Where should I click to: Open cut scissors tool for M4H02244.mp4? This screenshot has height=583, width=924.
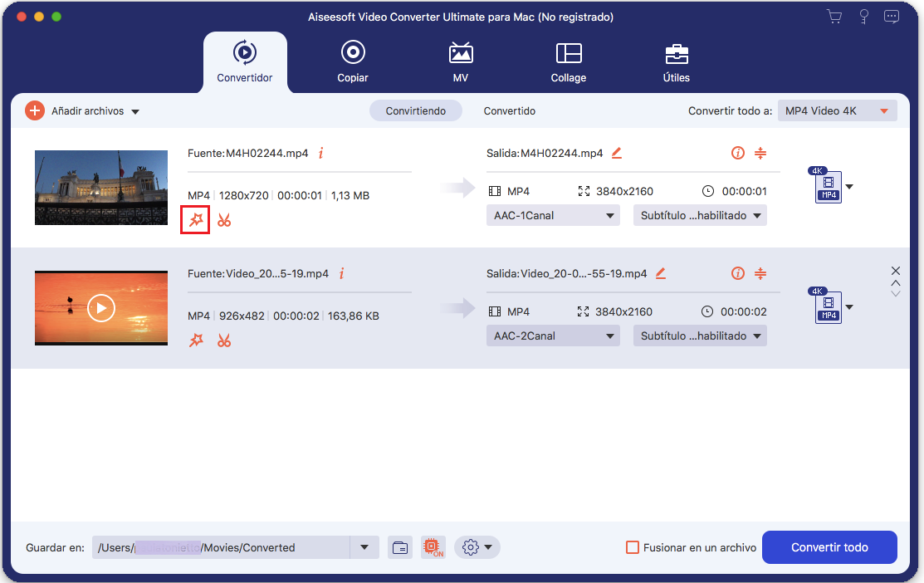click(x=224, y=220)
